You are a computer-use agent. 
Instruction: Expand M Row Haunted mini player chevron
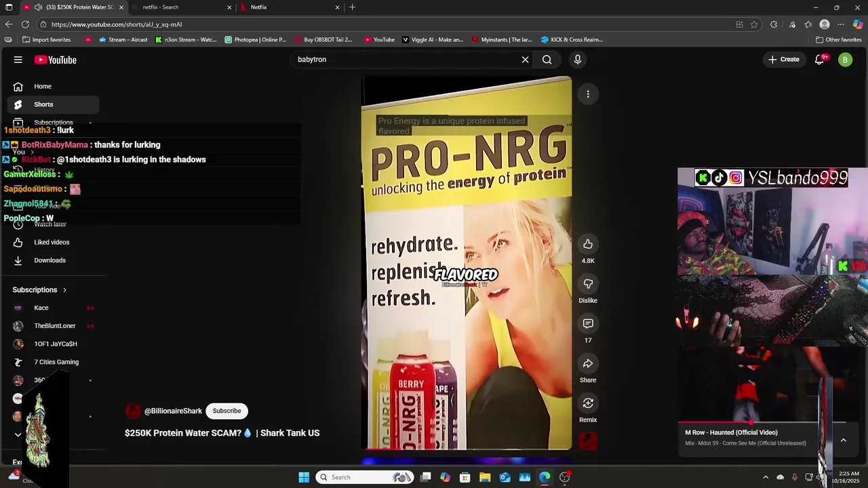click(843, 440)
